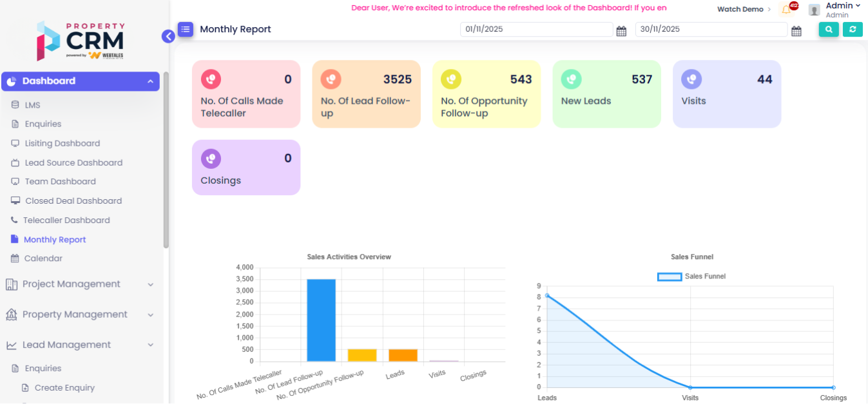The width and height of the screenshot is (868, 408).
Task: Select Lead Source Dashboard menu item
Action: [73, 163]
